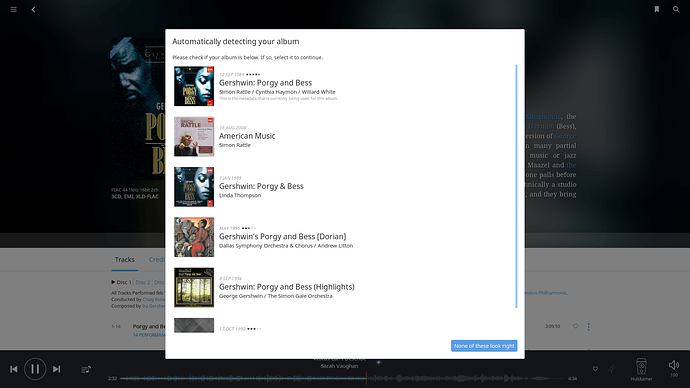Click the Simon Rattle Porgy and Bess cover thumbnail
Viewport: 690px width, 388px height.
[x=194, y=86]
